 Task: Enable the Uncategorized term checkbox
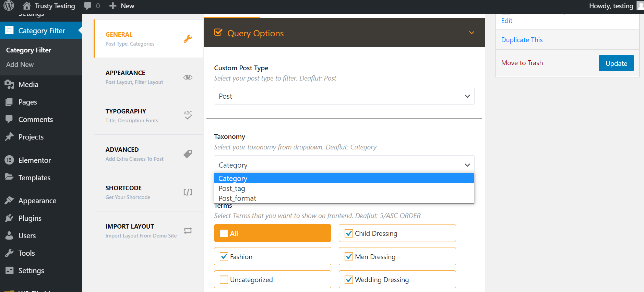[224, 280]
